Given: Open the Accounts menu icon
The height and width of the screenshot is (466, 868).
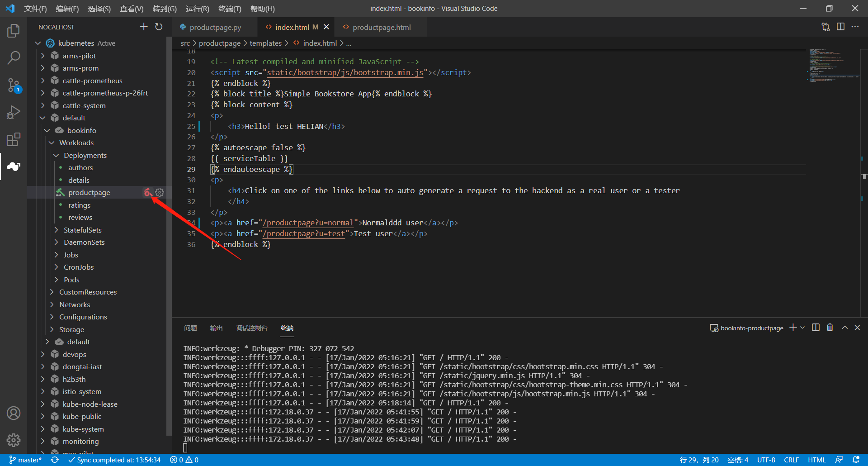Looking at the screenshot, I should coord(14,413).
